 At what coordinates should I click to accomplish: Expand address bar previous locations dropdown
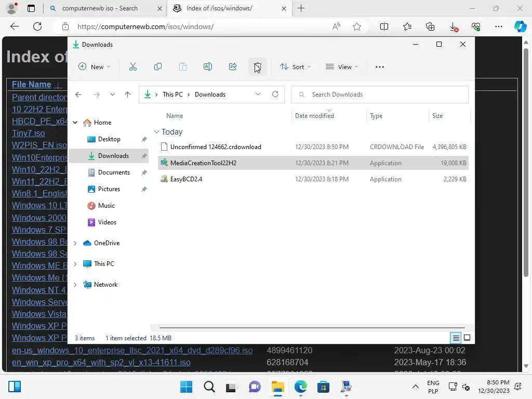(x=258, y=95)
